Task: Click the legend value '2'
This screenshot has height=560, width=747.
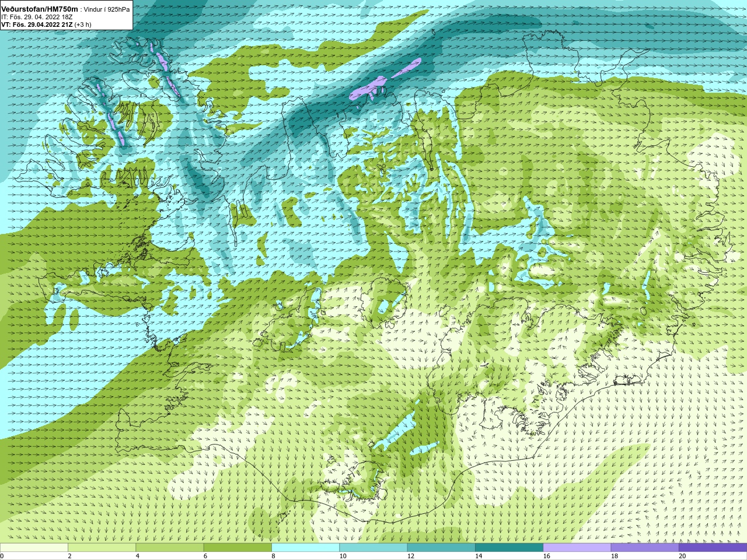Action: [69, 556]
